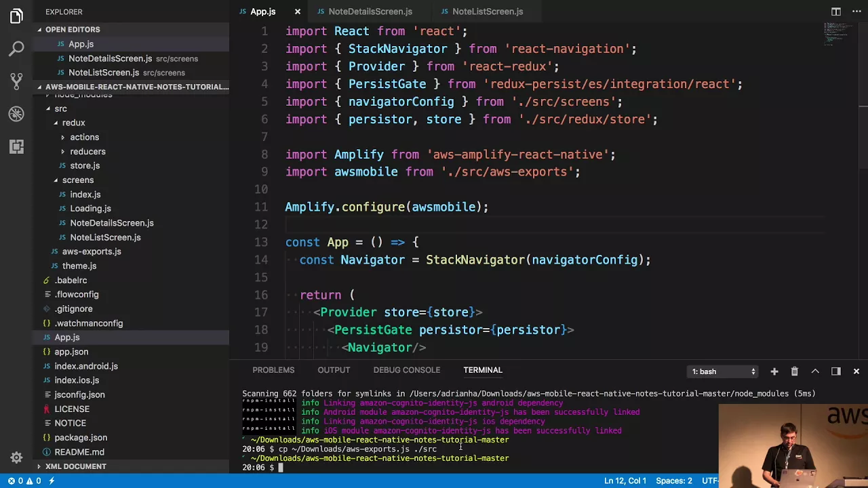Open the Debug Console panel tab
Viewport: 868px width, 488px height.
[x=406, y=370]
